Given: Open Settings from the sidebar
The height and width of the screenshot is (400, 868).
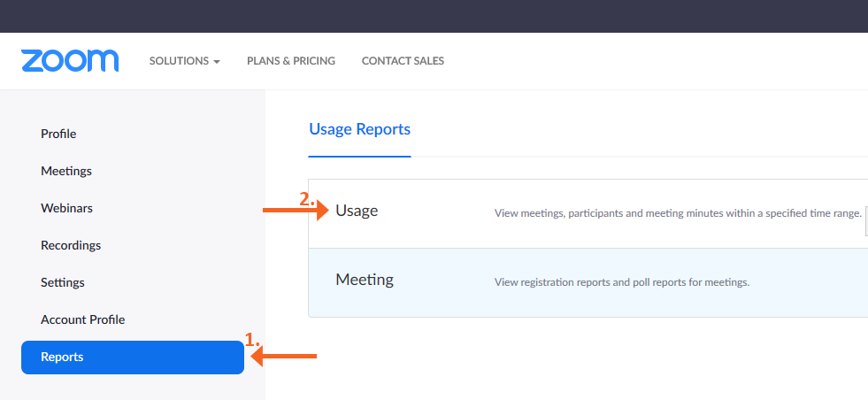Looking at the screenshot, I should [x=63, y=282].
